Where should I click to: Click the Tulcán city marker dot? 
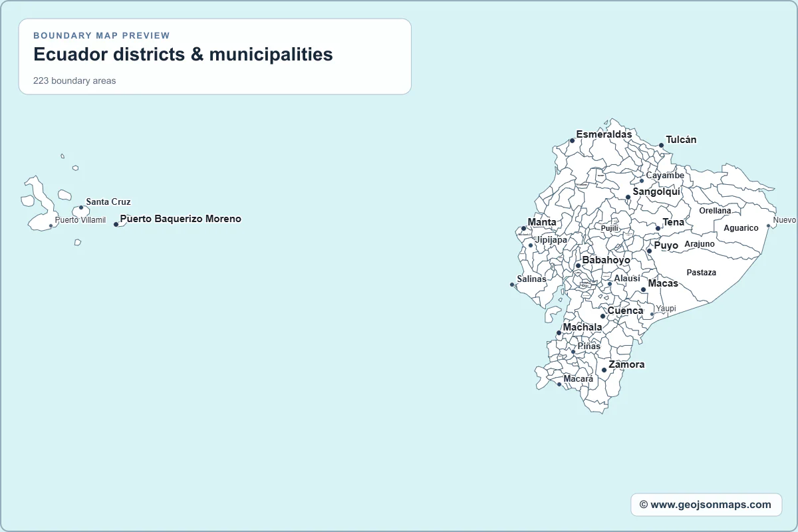click(661, 145)
